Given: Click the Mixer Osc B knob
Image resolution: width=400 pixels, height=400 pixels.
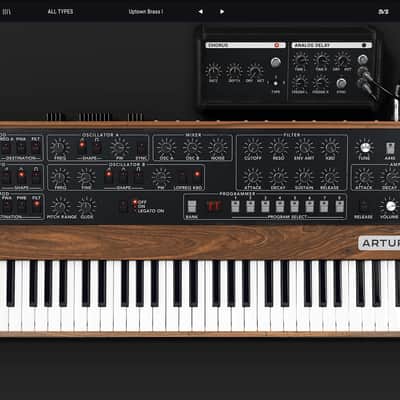Looking at the screenshot, I should coord(192,147).
